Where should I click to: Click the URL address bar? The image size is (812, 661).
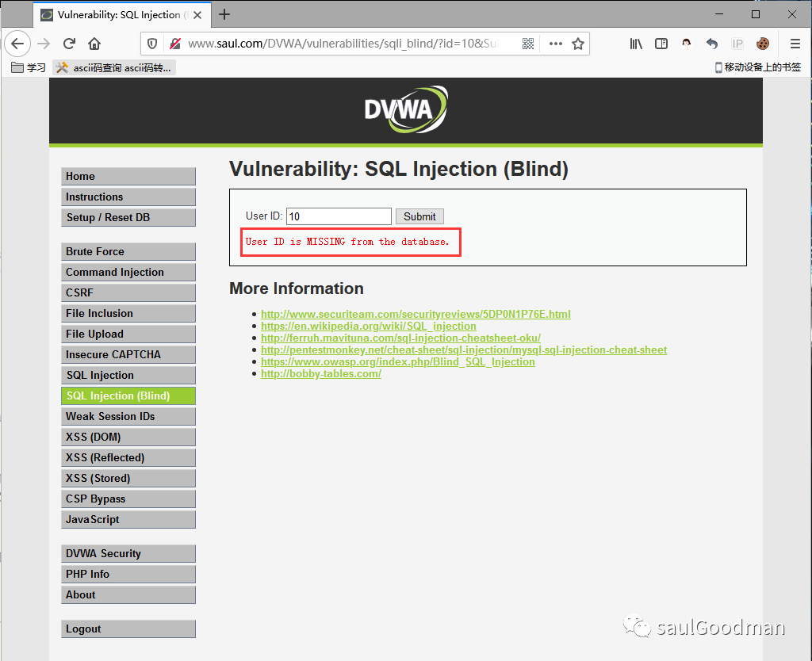click(x=342, y=44)
